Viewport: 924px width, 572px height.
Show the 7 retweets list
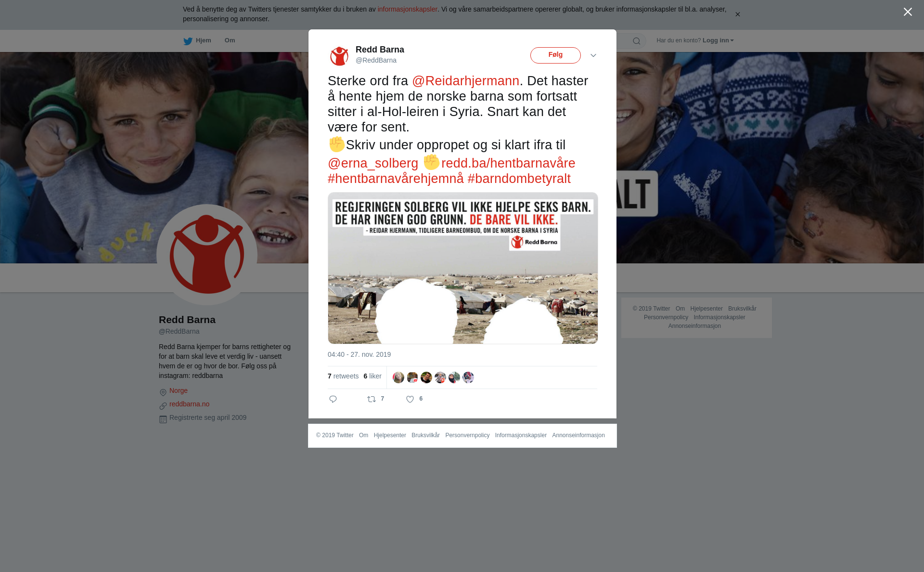tap(343, 376)
